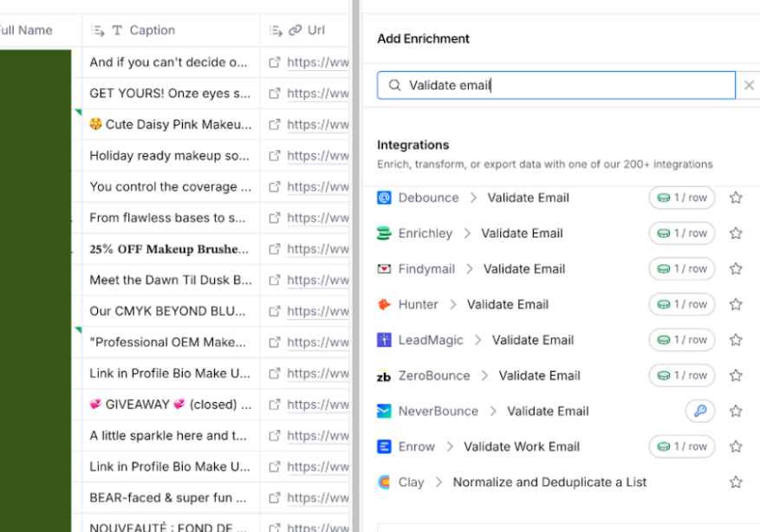
Task: Select caption cell 'And if you can't decide o...'
Action: click(x=171, y=62)
